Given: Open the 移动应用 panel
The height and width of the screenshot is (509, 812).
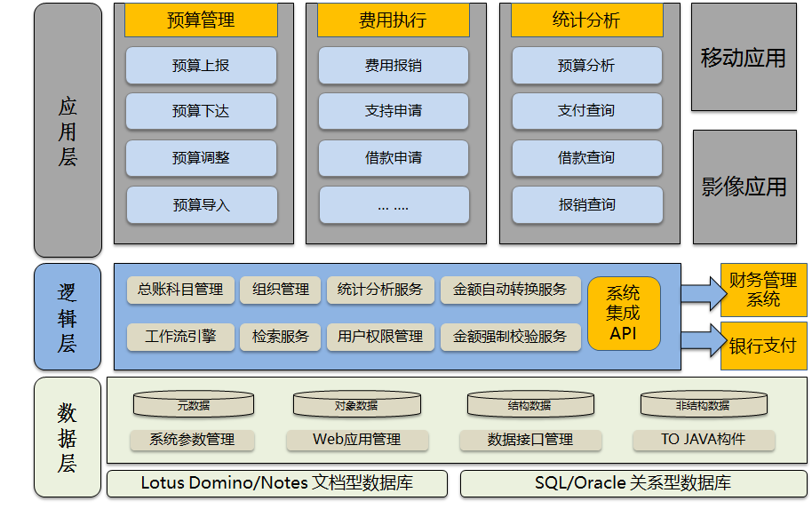Looking at the screenshot, I should [744, 59].
